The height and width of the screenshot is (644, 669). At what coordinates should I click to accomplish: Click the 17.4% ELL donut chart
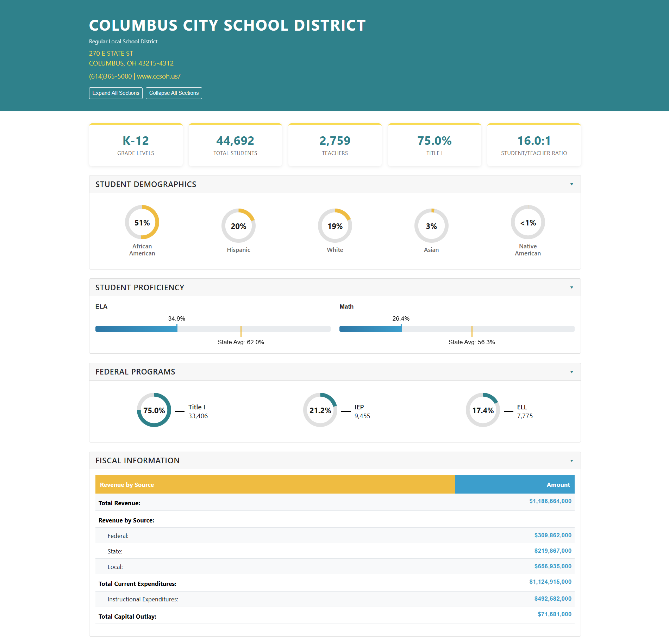tap(483, 410)
